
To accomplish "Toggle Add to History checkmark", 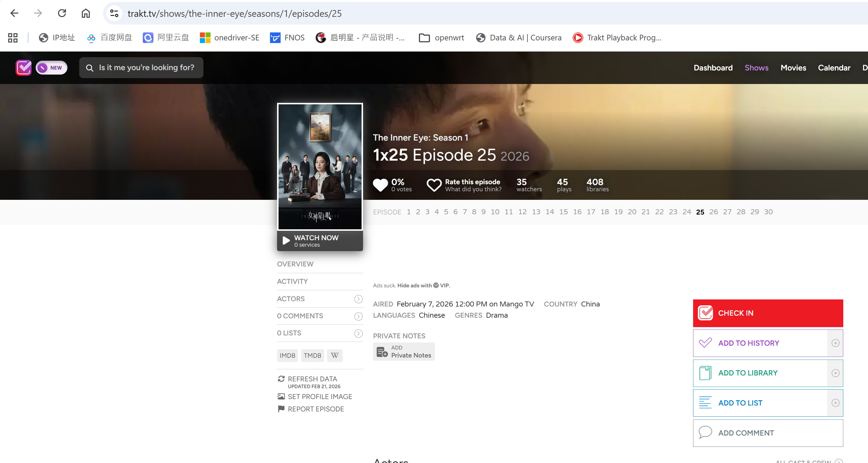I will point(705,343).
